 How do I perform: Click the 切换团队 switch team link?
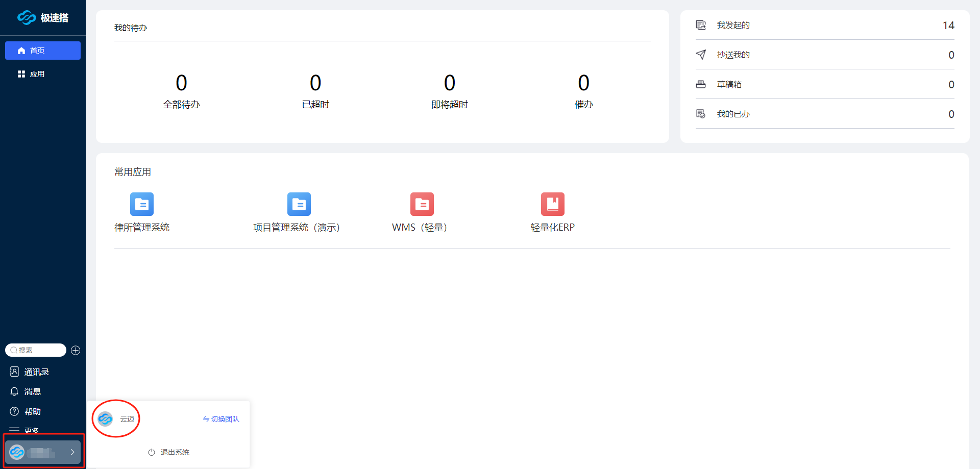221,419
